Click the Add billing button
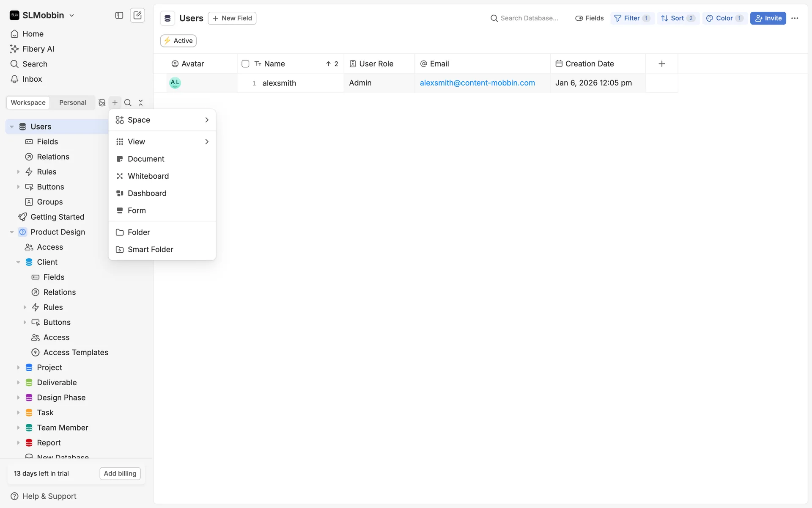The image size is (812, 508). click(120, 473)
